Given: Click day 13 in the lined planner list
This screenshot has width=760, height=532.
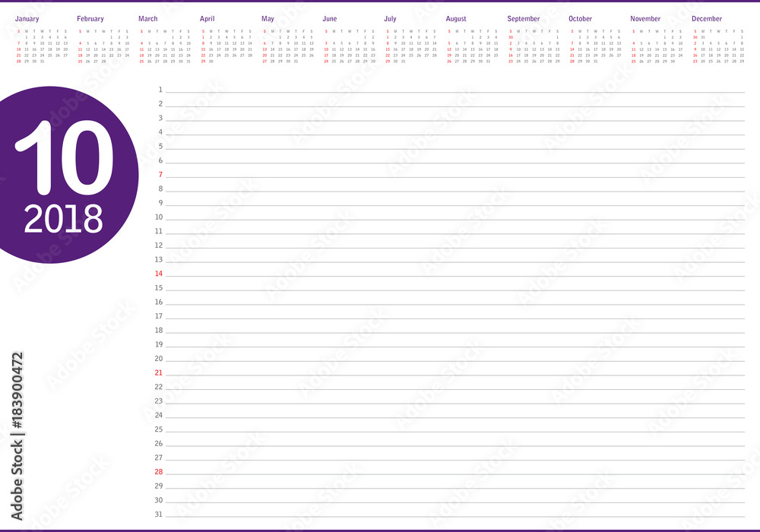Looking at the screenshot, I should (159, 259).
